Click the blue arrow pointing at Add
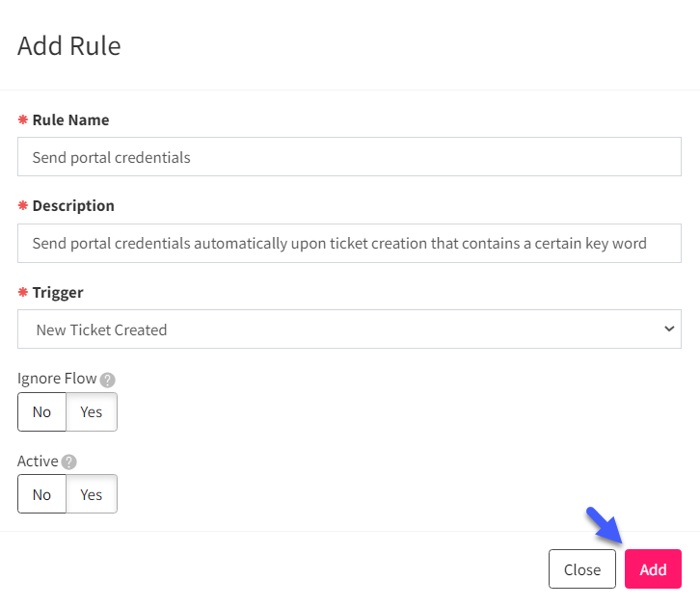Viewport: 700px width, 606px height. click(605, 526)
